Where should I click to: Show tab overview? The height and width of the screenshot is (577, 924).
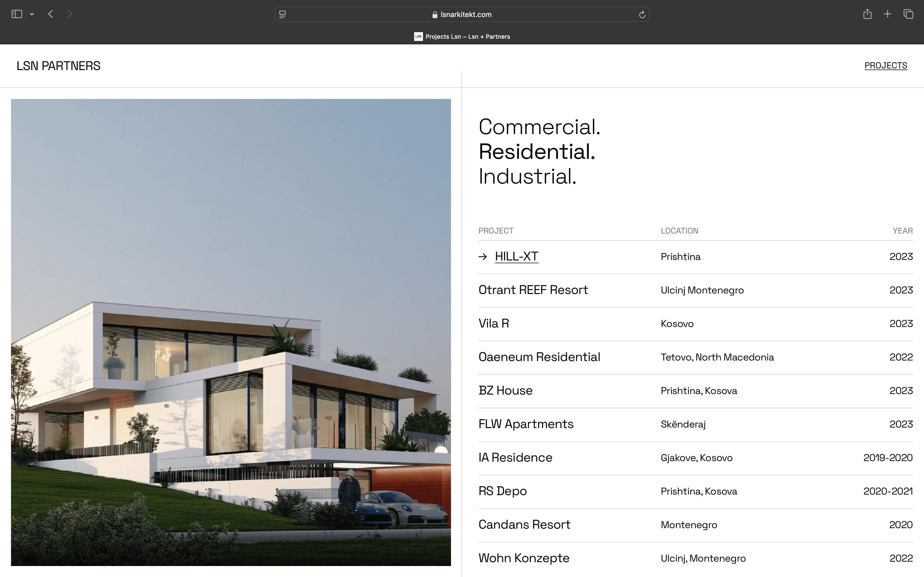[x=908, y=14]
